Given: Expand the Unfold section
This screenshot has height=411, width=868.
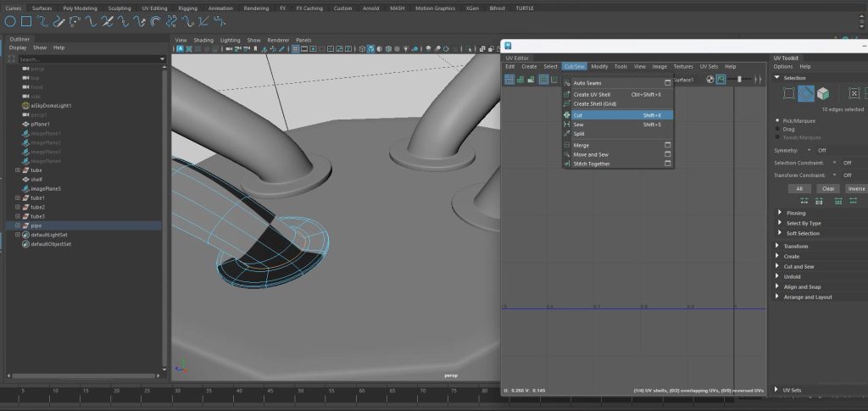Looking at the screenshot, I should (x=777, y=276).
